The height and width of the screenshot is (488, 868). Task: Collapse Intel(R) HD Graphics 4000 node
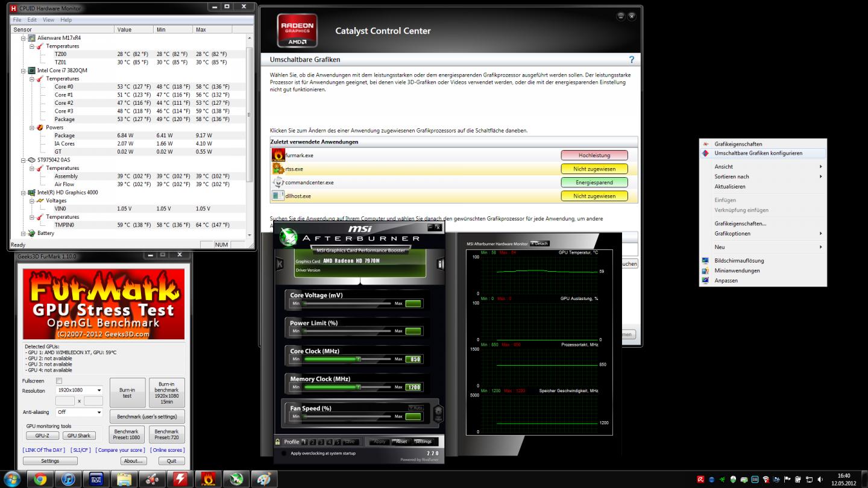24,192
